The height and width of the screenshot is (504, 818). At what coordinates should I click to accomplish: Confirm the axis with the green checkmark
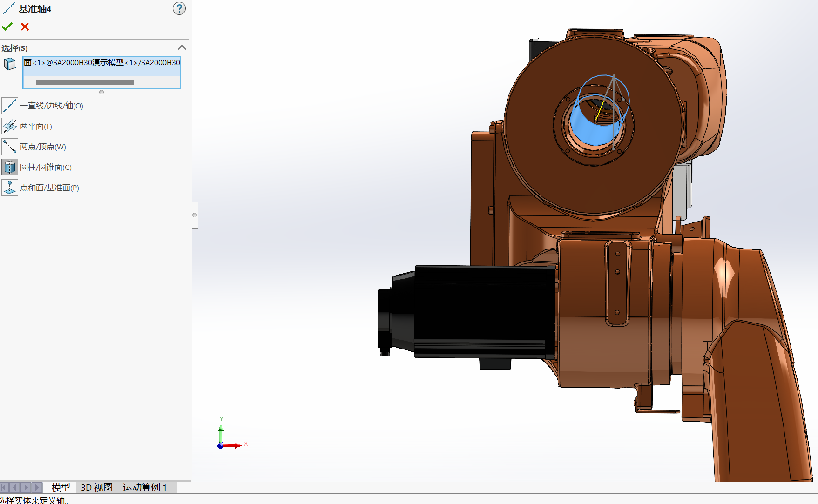[7, 27]
